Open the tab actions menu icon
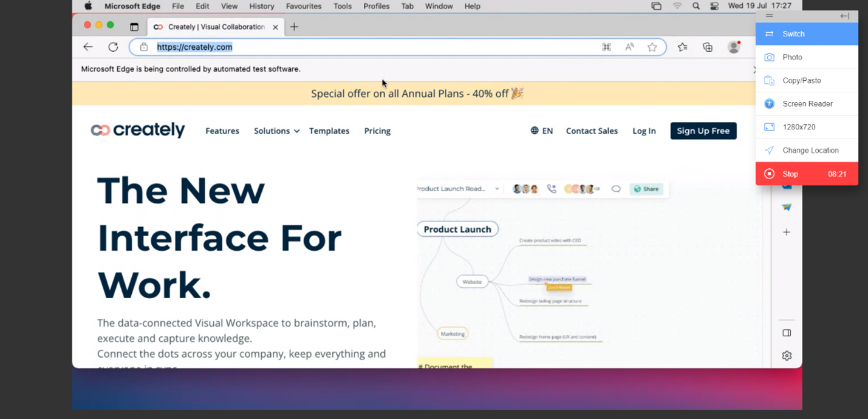Viewport: 868px width, 419px height. (134, 27)
